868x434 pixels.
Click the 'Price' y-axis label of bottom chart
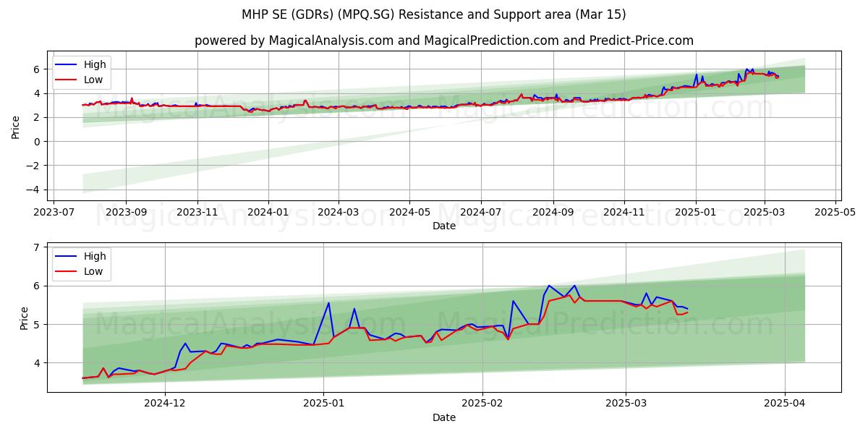pyautogui.click(x=25, y=318)
